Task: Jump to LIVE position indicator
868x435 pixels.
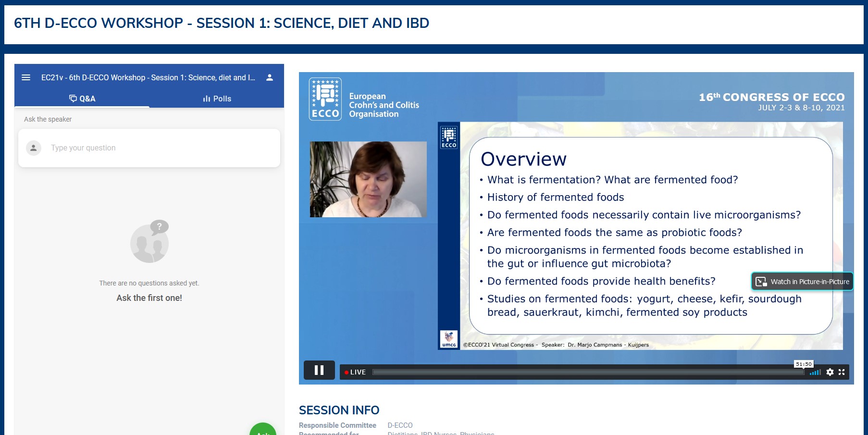Action: tap(355, 372)
